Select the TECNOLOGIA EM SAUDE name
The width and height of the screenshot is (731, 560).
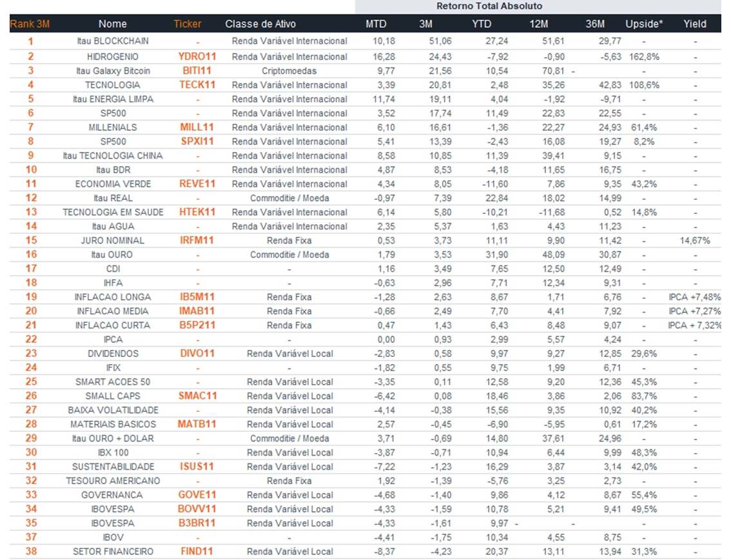[x=113, y=212]
